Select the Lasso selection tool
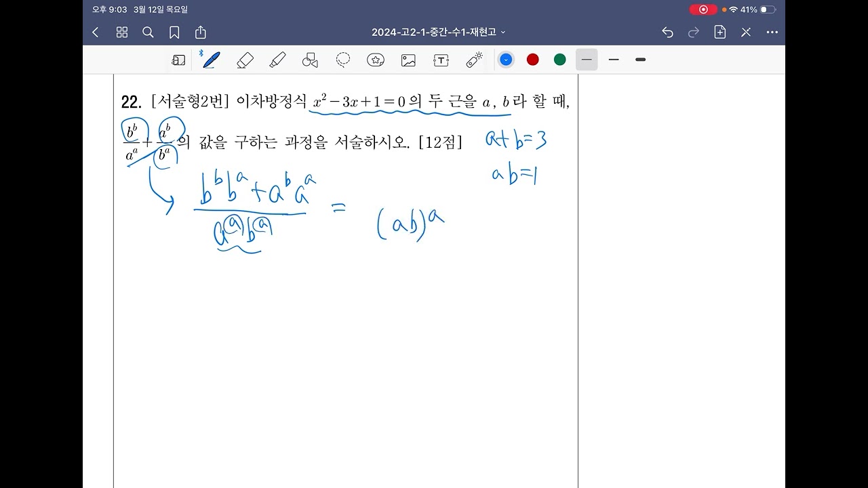 343,60
